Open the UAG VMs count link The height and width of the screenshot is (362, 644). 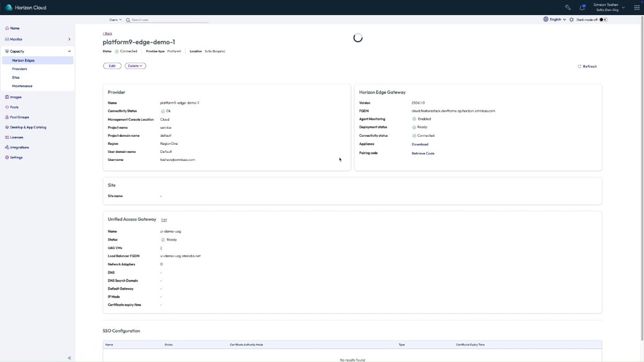pos(161,248)
